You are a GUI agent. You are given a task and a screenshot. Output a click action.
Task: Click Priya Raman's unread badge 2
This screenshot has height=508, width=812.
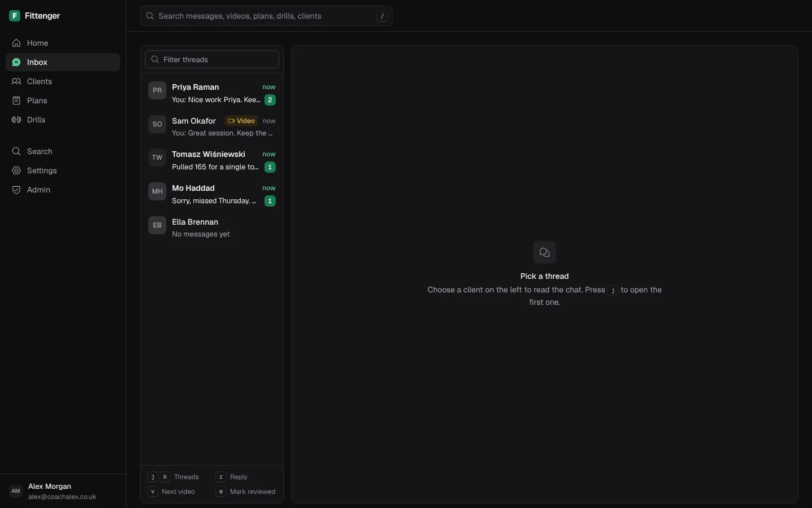tap(270, 100)
